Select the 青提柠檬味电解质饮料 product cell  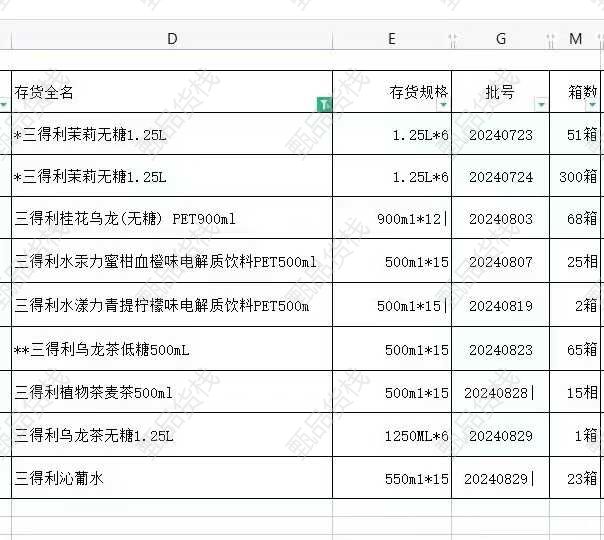(172, 305)
